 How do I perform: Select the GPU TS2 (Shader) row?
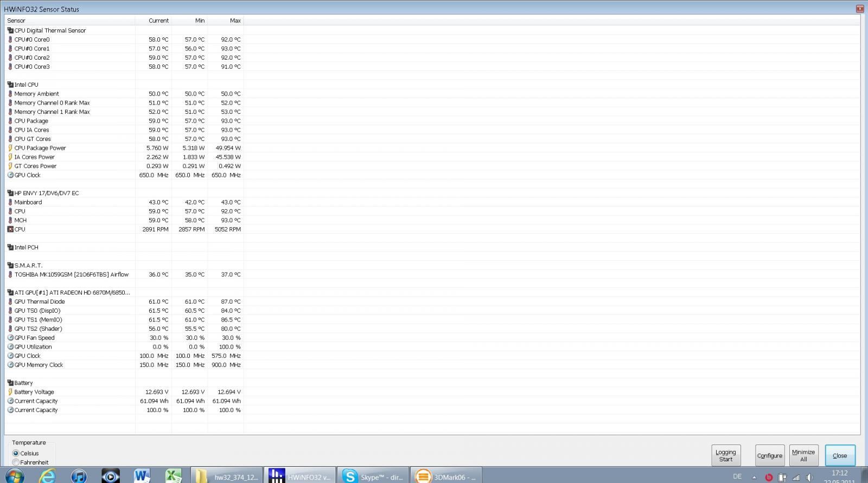124,329
